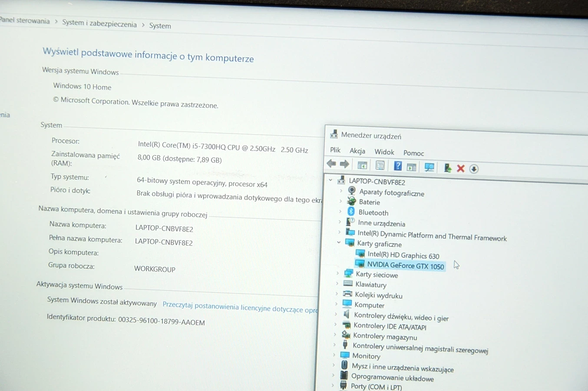The image size is (588, 391).
Task: Select Kontrolery uniwersalnej magistrali szeregowej row
Action: (420, 348)
